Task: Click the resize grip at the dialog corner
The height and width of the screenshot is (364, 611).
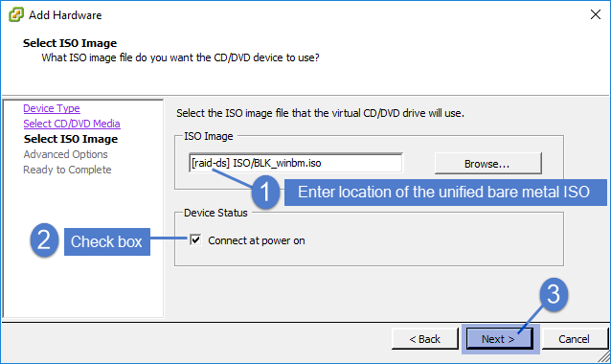Action: (x=604, y=356)
